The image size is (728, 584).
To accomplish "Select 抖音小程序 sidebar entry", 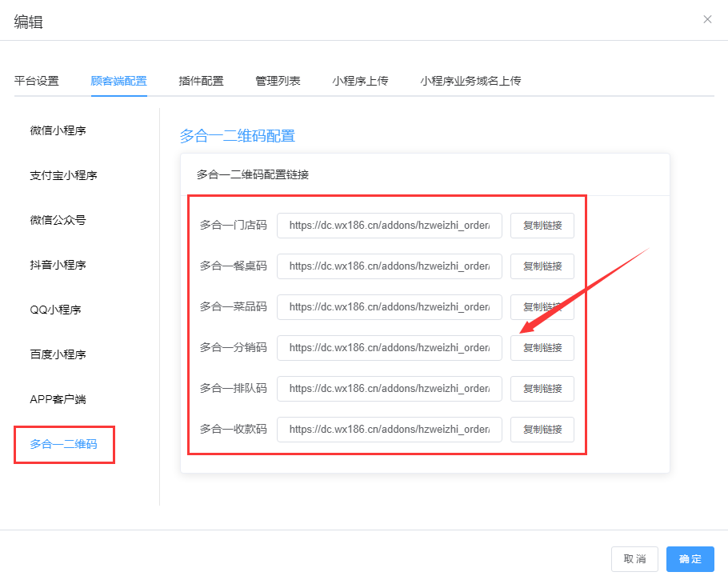I will [x=58, y=265].
